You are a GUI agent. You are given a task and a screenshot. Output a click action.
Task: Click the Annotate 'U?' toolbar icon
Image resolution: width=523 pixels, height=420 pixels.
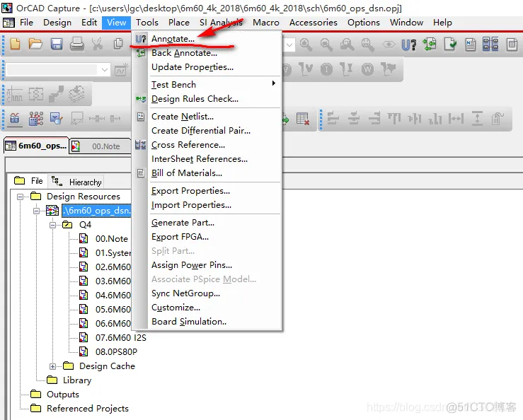click(x=409, y=45)
